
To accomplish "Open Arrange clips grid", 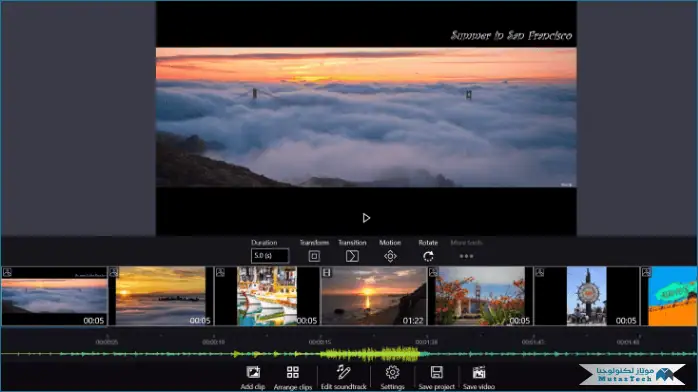I will [x=293, y=372].
